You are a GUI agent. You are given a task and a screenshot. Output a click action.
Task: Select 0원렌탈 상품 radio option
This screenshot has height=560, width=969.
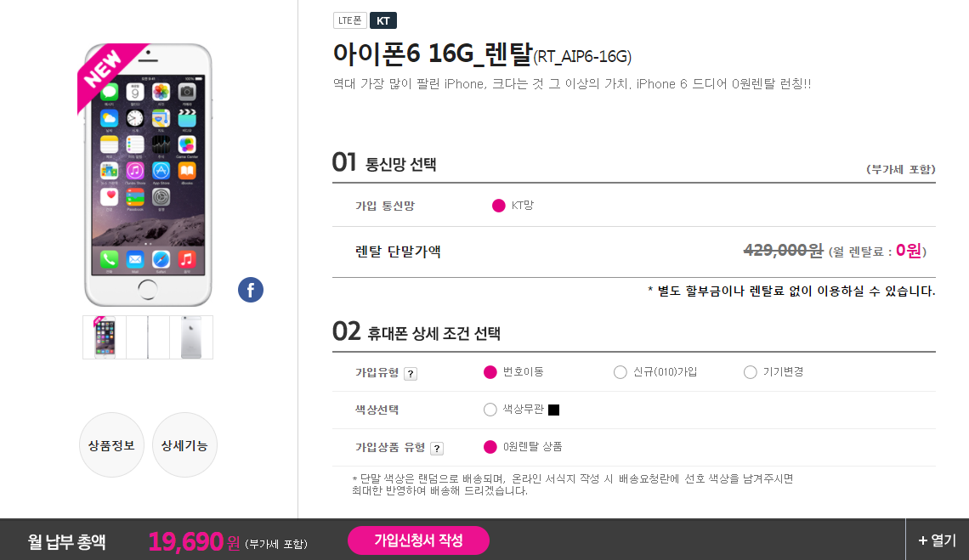tap(490, 447)
